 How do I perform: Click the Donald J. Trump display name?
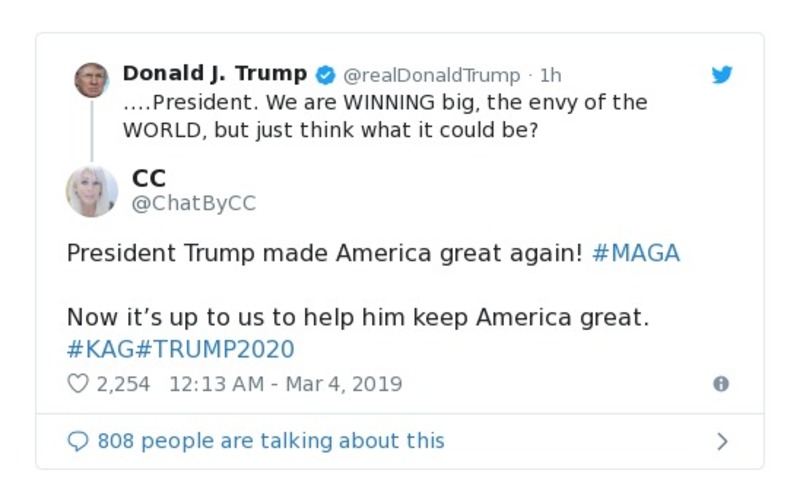pos(215,74)
